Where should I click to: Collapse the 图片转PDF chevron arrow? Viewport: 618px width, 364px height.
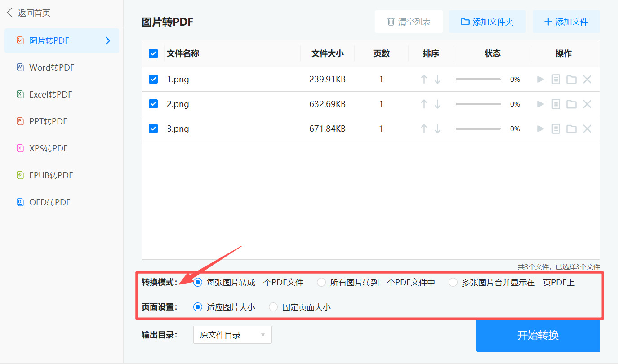107,40
